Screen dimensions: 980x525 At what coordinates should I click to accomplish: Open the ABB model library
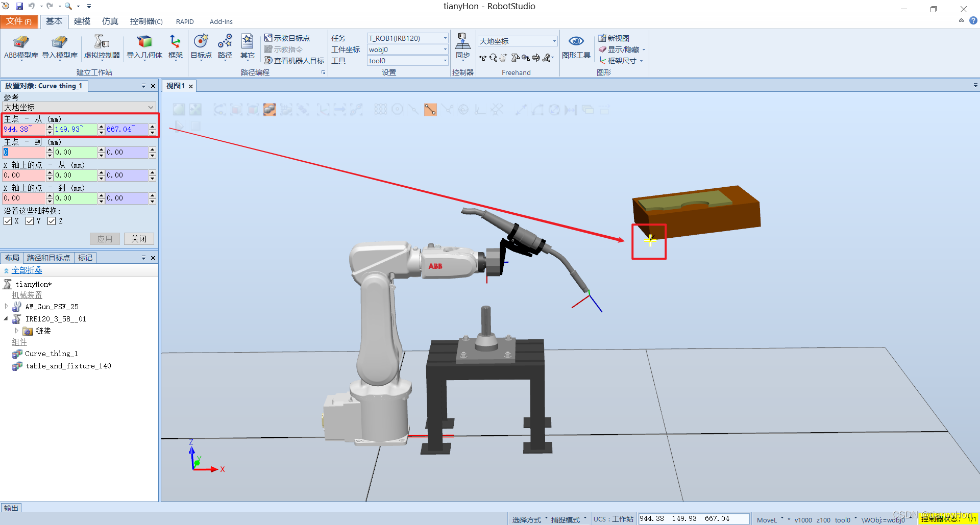coord(21,47)
